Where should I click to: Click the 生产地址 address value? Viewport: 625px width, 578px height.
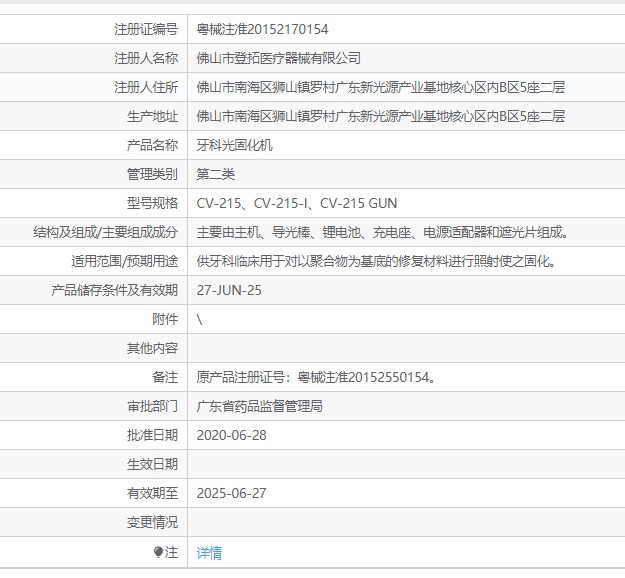point(381,116)
